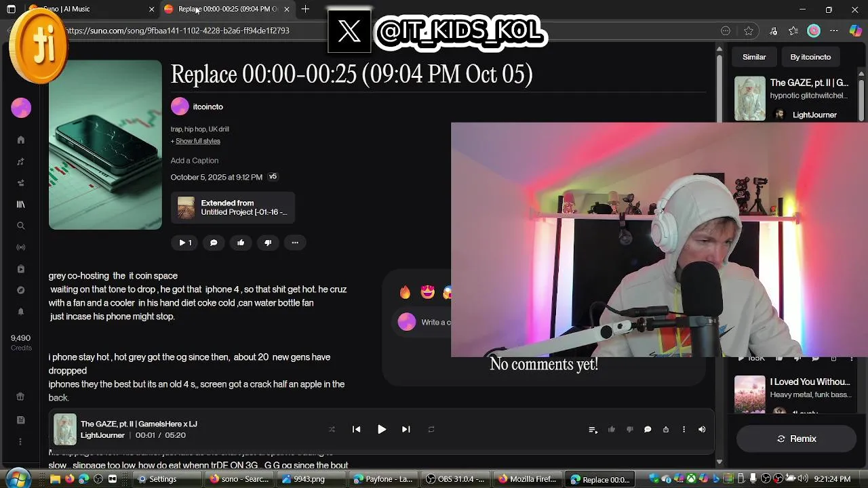The image size is (868, 488).
Task: Click the Remix button
Action: coord(797,439)
